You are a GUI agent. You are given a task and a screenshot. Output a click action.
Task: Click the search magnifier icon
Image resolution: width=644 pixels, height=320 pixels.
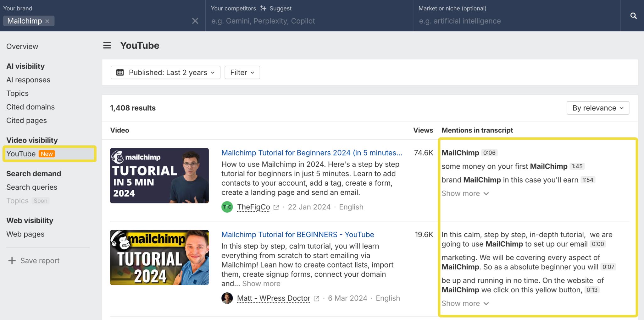coord(633,16)
